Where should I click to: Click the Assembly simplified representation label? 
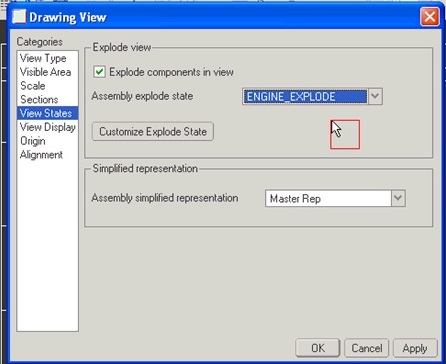[x=165, y=198]
